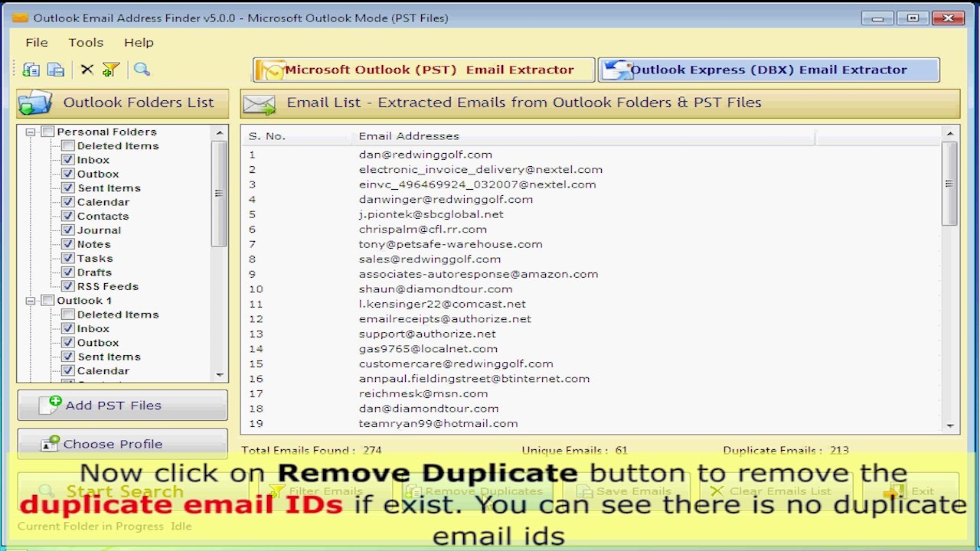Viewport: 980px width, 551px height.
Task: Click the S. No. column header
Action: (x=298, y=136)
